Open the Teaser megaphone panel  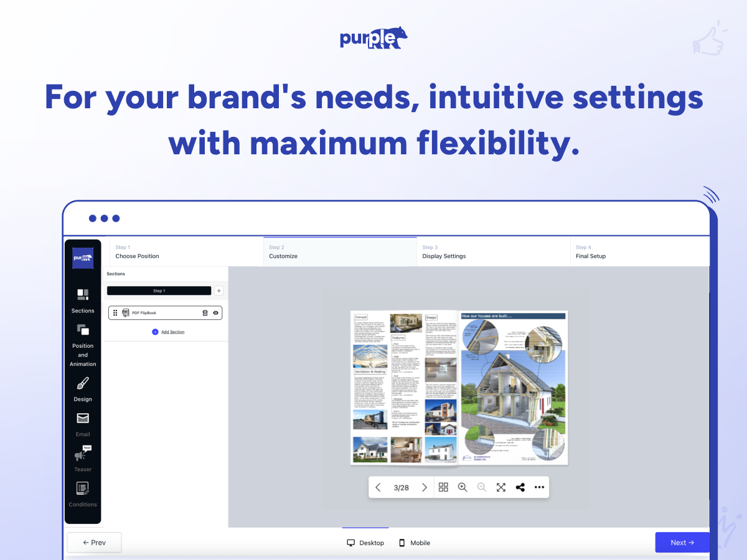pyautogui.click(x=83, y=459)
